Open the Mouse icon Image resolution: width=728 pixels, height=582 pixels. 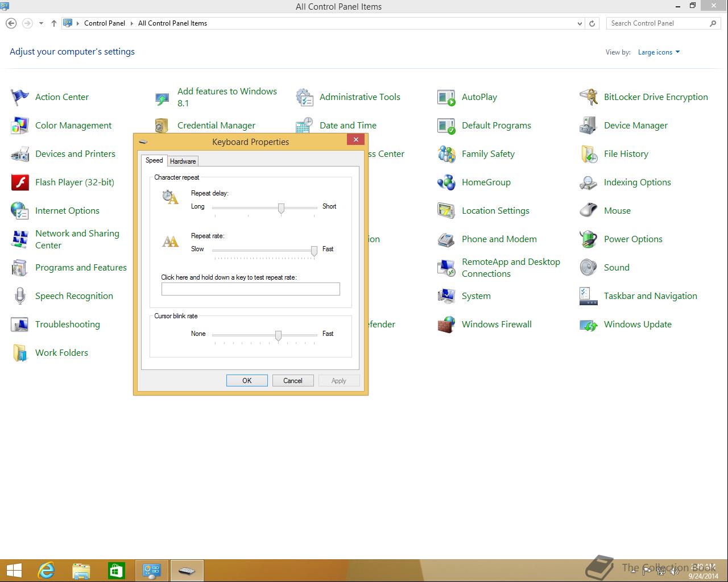click(x=589, y=211)
